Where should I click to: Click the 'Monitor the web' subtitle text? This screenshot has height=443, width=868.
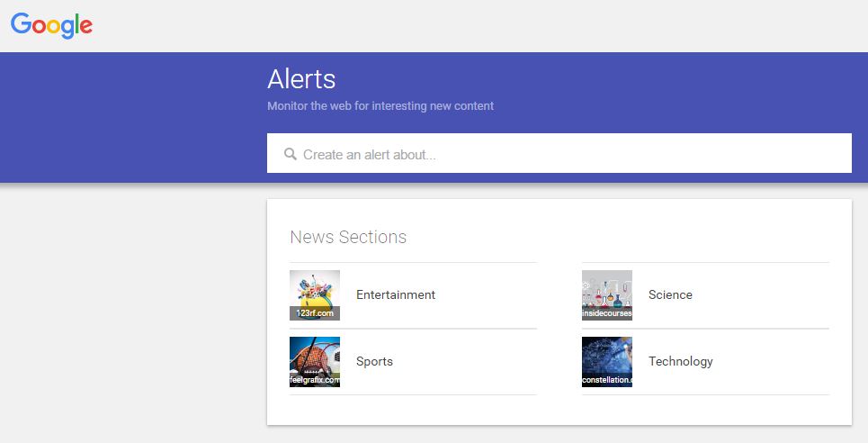click(x=380, y=105)
